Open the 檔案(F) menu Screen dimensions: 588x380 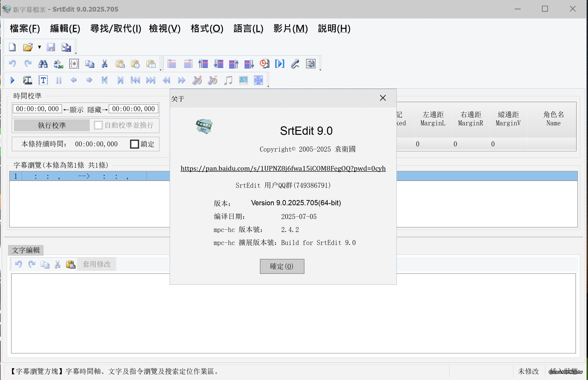tap(25, 29)
